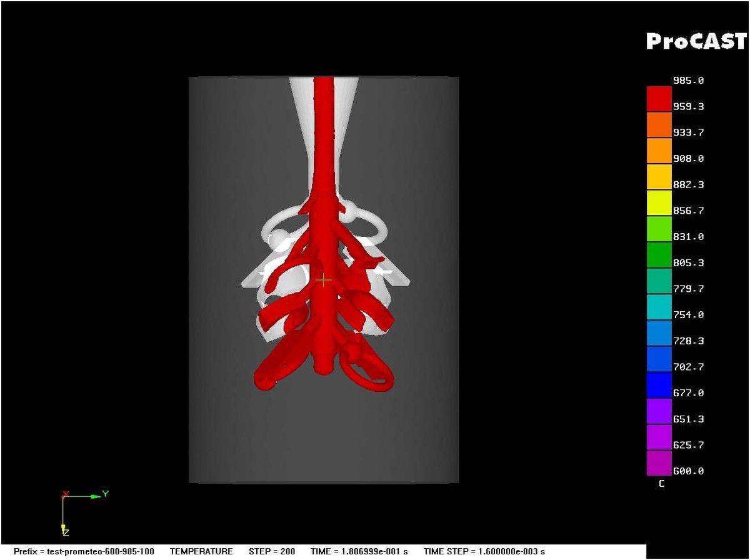
Task: Click the yellow 882.3–856.7 legend swatch
Action: 659,203
